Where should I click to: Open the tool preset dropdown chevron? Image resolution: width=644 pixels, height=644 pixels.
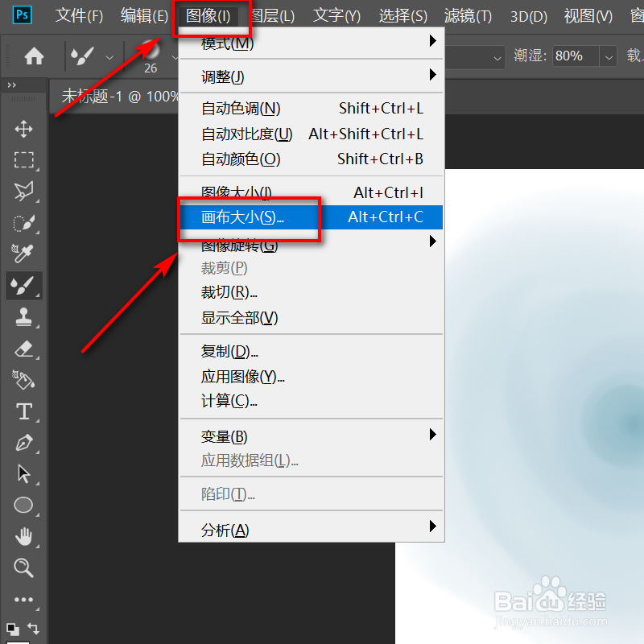109,57
